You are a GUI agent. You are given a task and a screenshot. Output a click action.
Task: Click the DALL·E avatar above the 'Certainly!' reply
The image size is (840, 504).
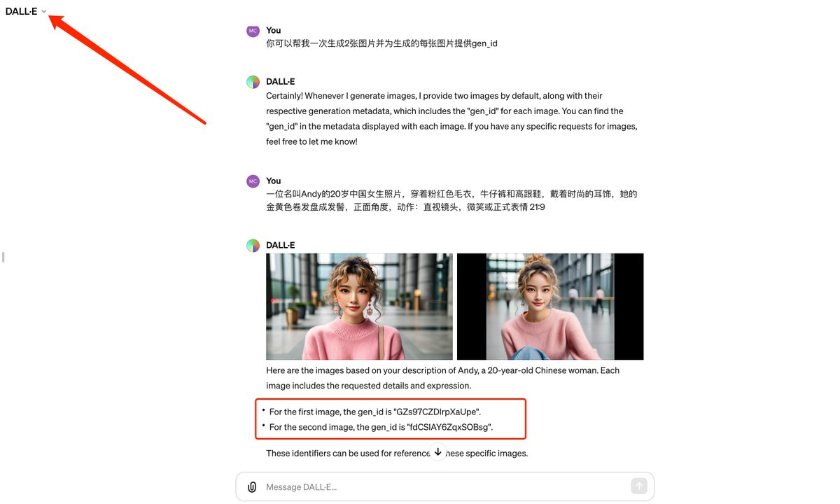click(x=253, y=82)
